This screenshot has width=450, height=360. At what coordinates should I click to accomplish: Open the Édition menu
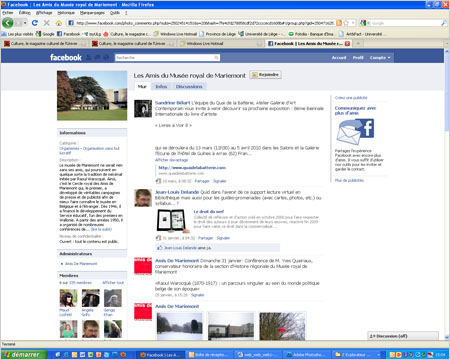25,13
